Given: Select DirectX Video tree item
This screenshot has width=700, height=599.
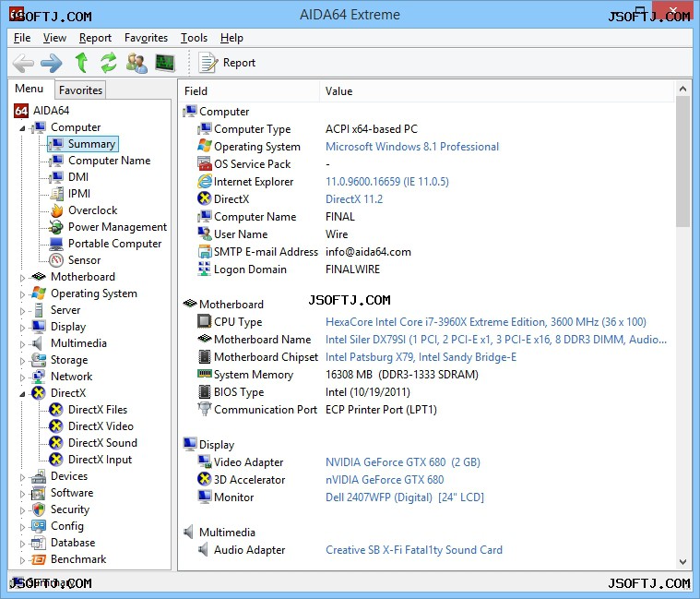Looking at the screenshot, I should [101, 426].
